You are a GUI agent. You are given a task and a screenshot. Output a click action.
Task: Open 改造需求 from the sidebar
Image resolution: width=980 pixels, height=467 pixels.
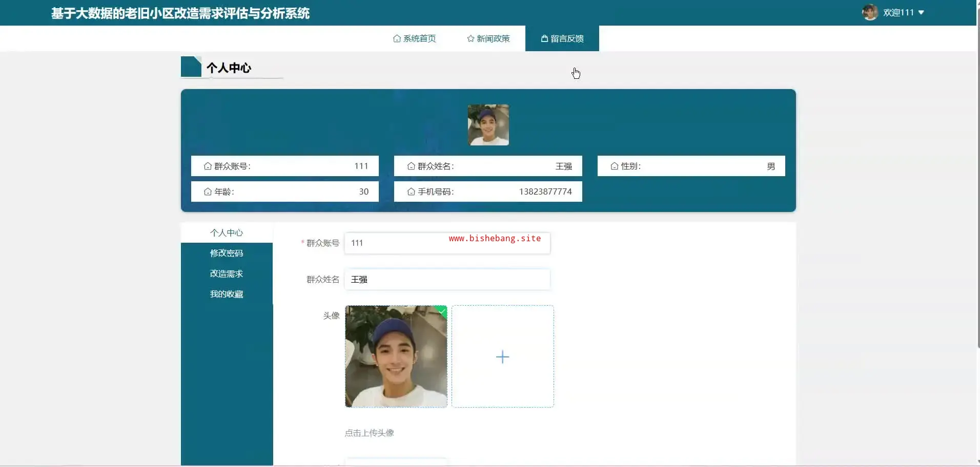point(227,273)
